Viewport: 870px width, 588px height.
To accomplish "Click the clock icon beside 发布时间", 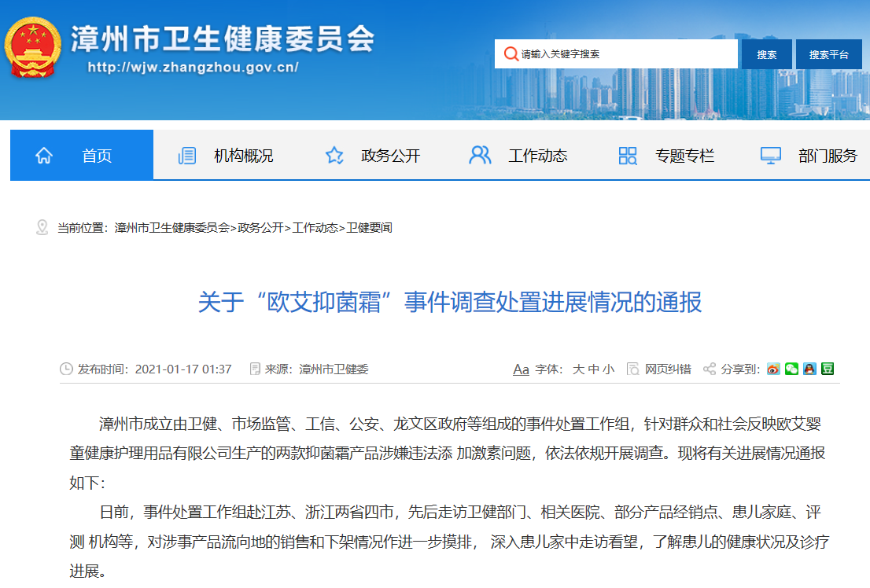I will click(x=66, y=369).
